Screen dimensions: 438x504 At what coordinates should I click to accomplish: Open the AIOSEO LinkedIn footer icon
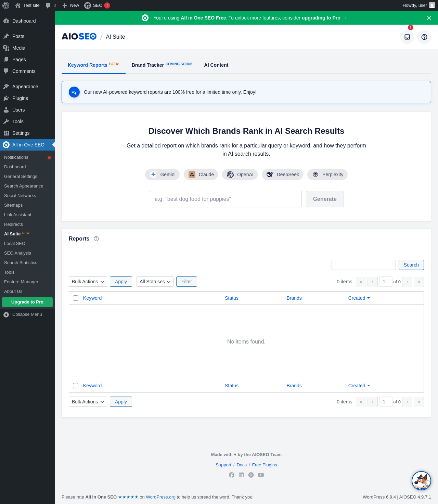pyautogui.click(x=241, y=475)
